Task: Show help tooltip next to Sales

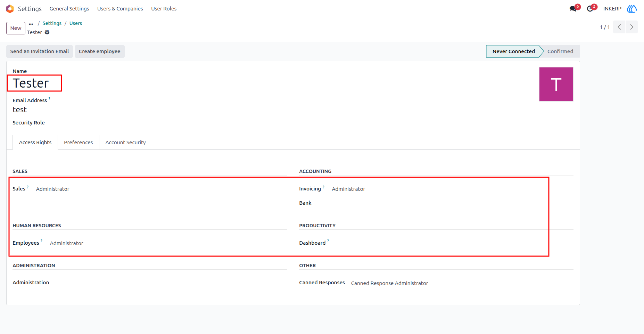Action: click(x=28, y=187)
